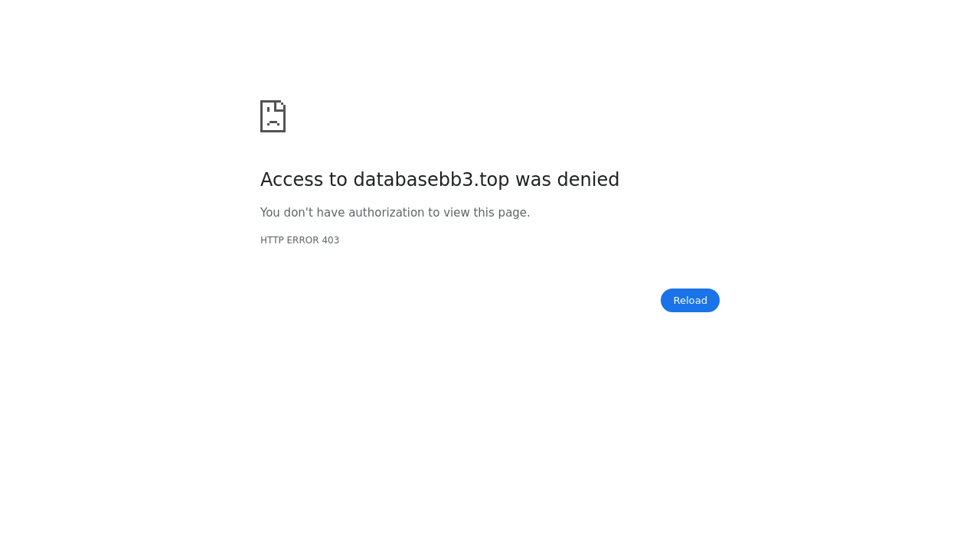
Task: Click the 'Reload' label inside the blue button
Action: 690,300
